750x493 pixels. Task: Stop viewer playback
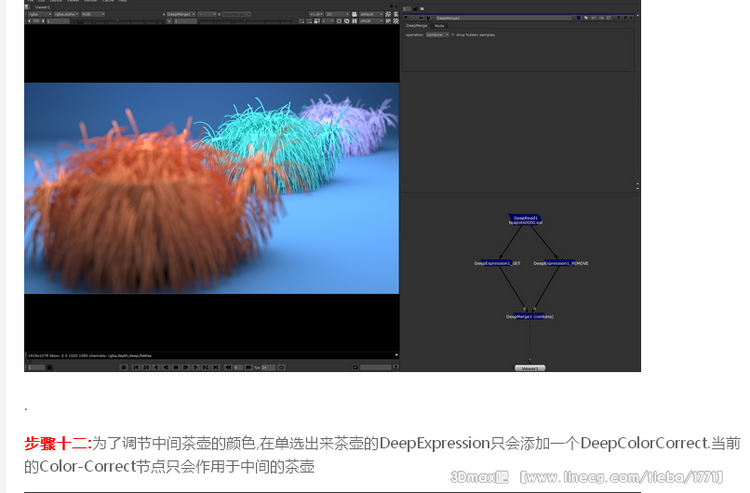pyautogui.click(x=176, y=367)
